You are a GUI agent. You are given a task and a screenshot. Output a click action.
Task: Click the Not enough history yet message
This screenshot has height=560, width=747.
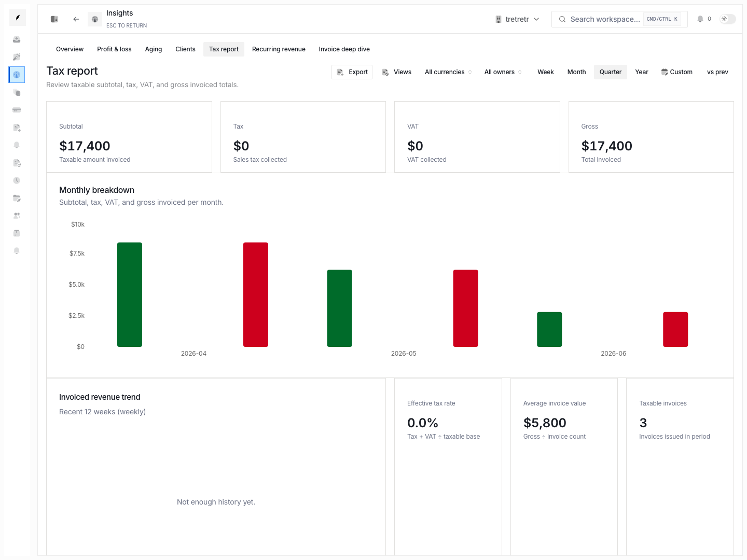tap(216, 502)
